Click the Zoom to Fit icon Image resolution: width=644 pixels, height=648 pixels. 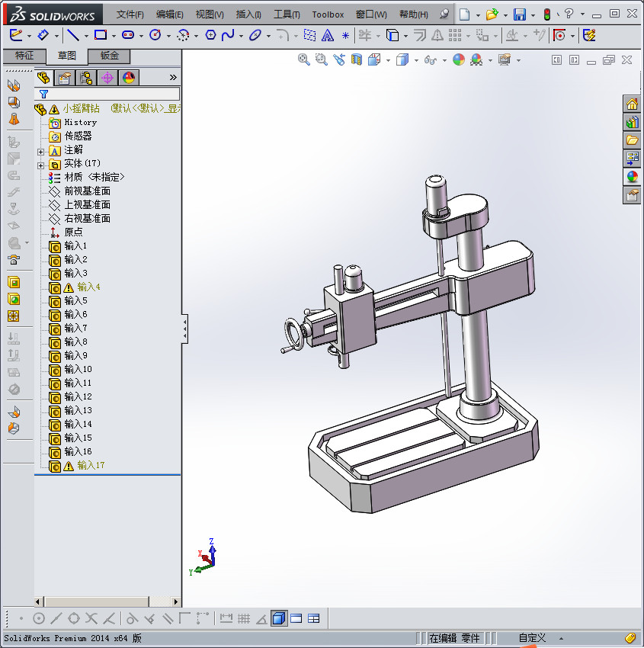click(304, 59)
